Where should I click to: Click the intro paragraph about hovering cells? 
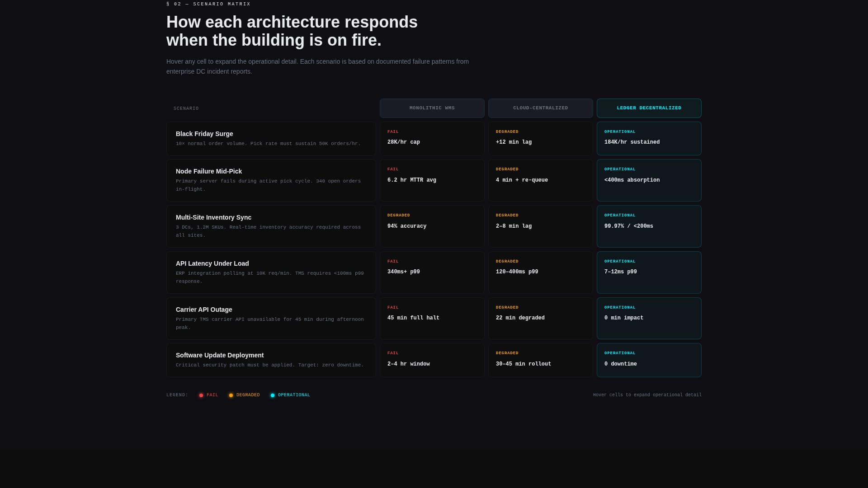[x=317, y=66]
